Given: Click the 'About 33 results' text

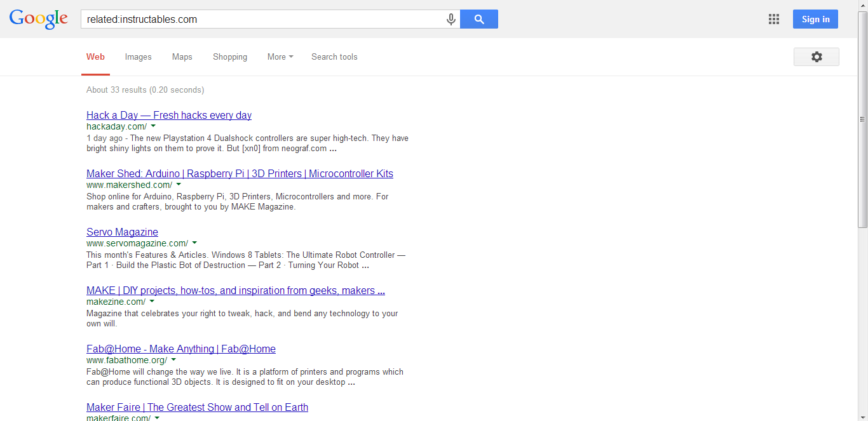Looking at the screenshot, I should tap(145, 90).
